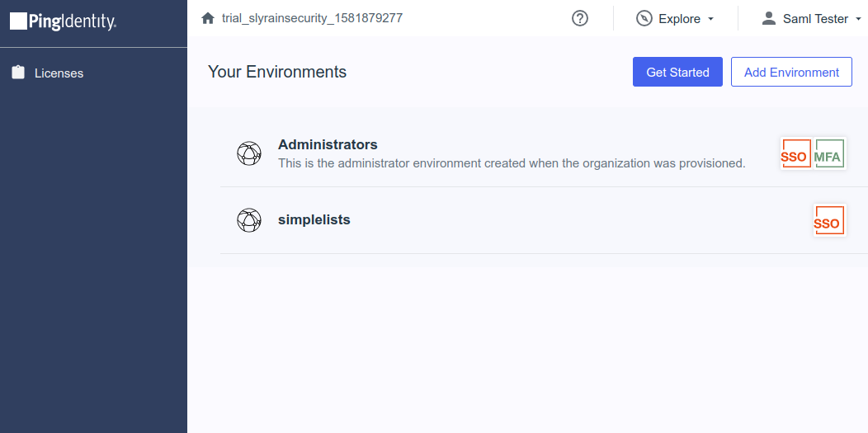This screenshot has width=868, height=433.
Task: Click the SSO badge for Administrators
Action: coord(796,153)
